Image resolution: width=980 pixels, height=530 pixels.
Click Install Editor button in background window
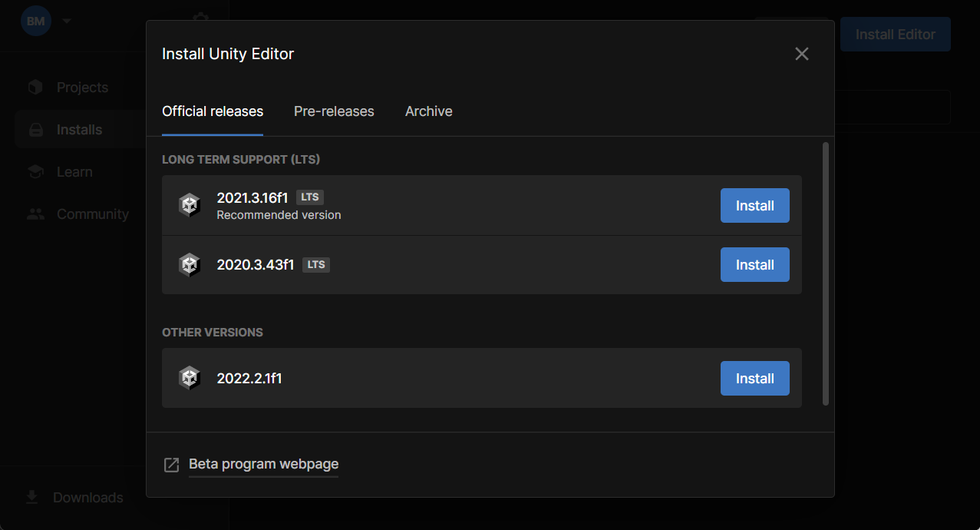(895, 35)
